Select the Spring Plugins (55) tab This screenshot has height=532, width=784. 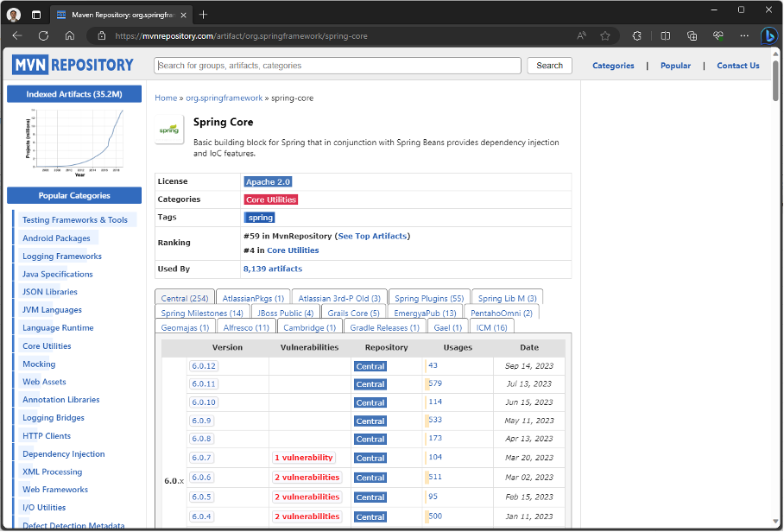click(x=429, y=298)
